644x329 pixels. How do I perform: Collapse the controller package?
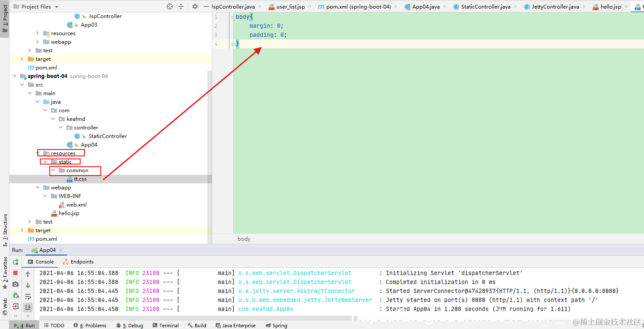tap(61, 128)
